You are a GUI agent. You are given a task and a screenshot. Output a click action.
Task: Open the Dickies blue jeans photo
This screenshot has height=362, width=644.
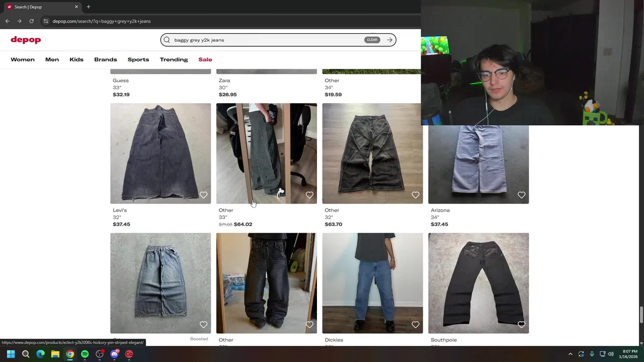pyautogui.click(x=372, y=283)
